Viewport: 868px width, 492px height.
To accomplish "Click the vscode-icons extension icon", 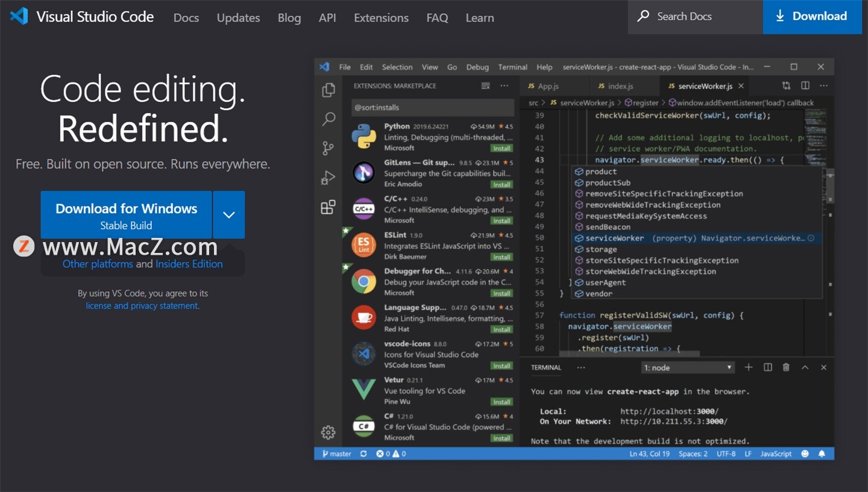I will pyautogui.click(x=363, y=354).
